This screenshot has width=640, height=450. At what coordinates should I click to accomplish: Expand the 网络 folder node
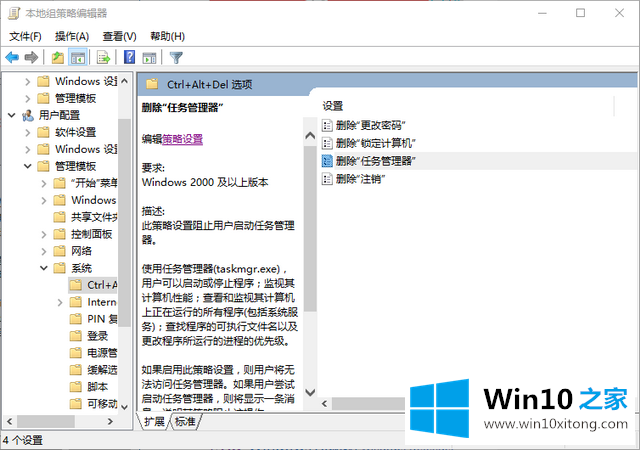[44, 251]
